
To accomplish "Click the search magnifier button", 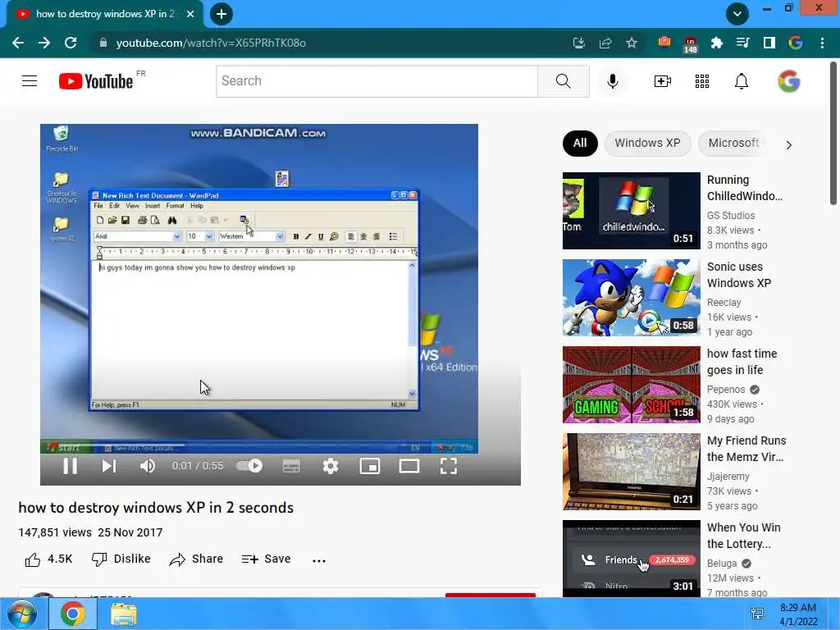I will click(x=563, y=81).
